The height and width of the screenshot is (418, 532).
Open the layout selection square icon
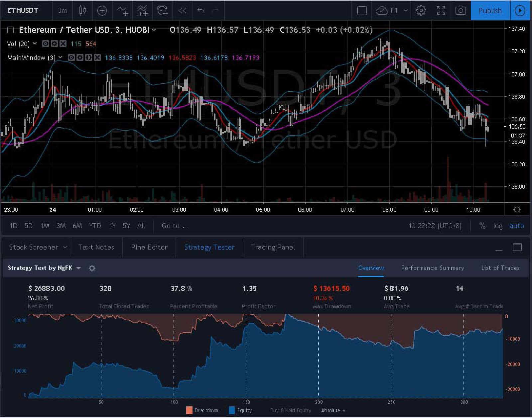pos(362,11)
